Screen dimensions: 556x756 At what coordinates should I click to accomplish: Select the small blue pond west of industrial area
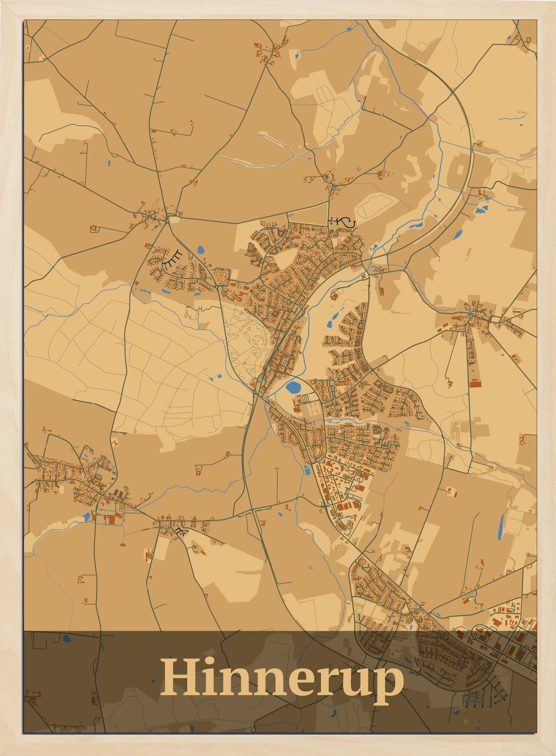point(307,470)
